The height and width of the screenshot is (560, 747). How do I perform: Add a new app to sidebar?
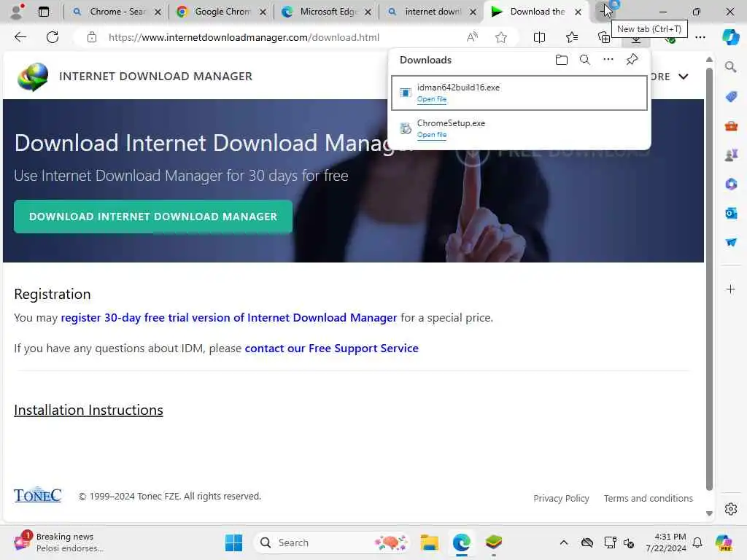pos(730,289)
